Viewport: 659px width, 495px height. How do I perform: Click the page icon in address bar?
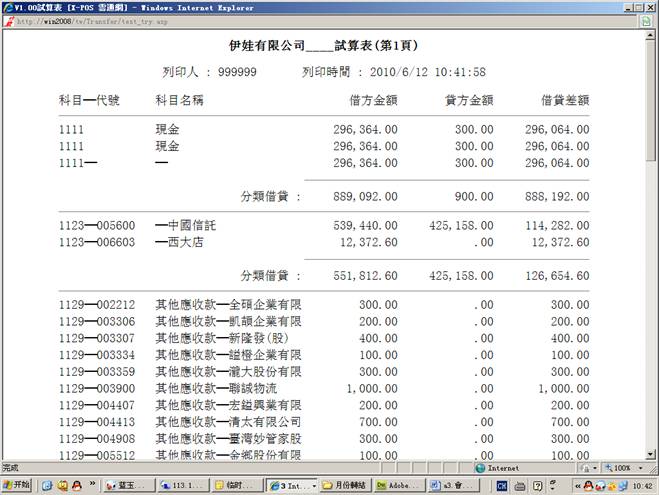[x=8, y=20]
